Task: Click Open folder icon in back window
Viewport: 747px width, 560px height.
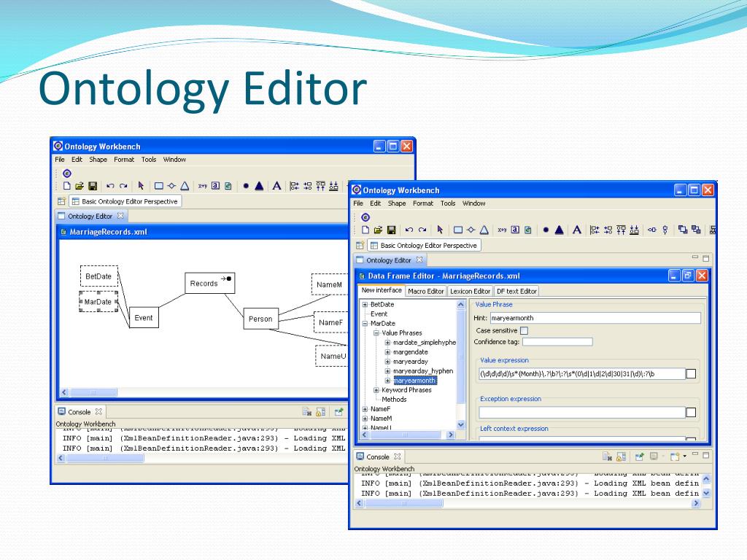Action: (x=80, y=186)
